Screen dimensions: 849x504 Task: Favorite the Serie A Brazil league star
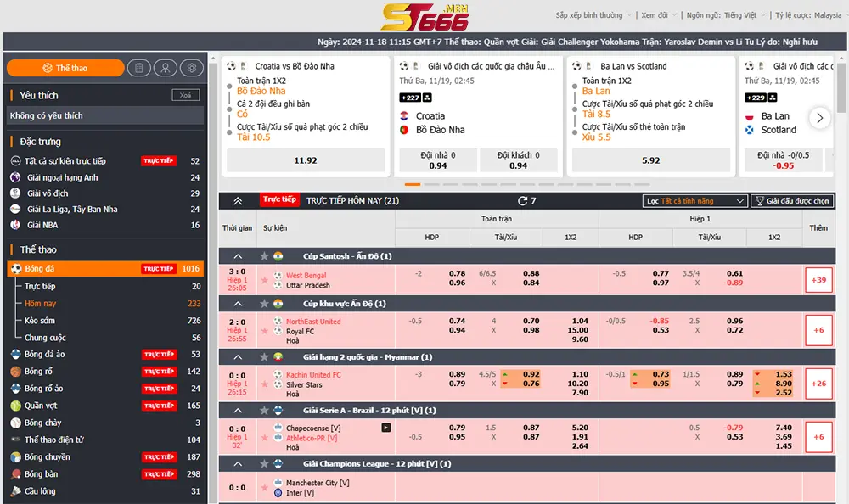(264, 411)
